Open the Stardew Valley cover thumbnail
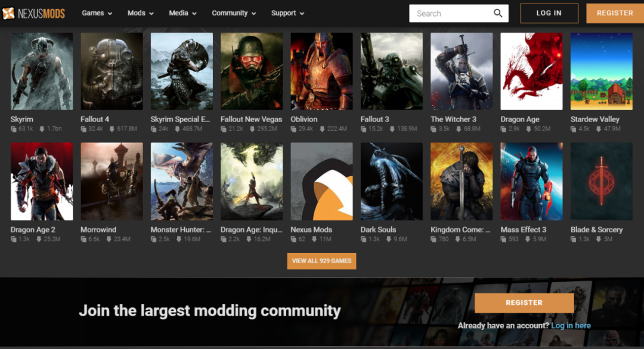 coord(602,71)
